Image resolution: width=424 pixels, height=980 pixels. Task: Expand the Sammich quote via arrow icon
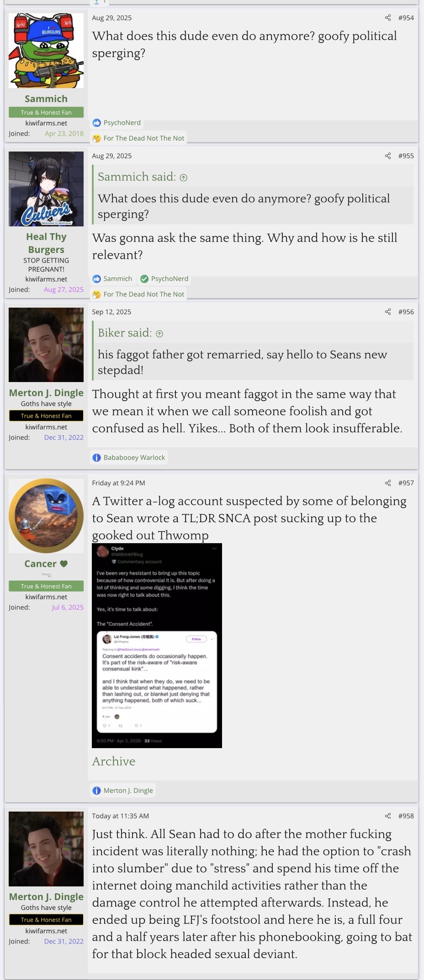coord(184,178)
